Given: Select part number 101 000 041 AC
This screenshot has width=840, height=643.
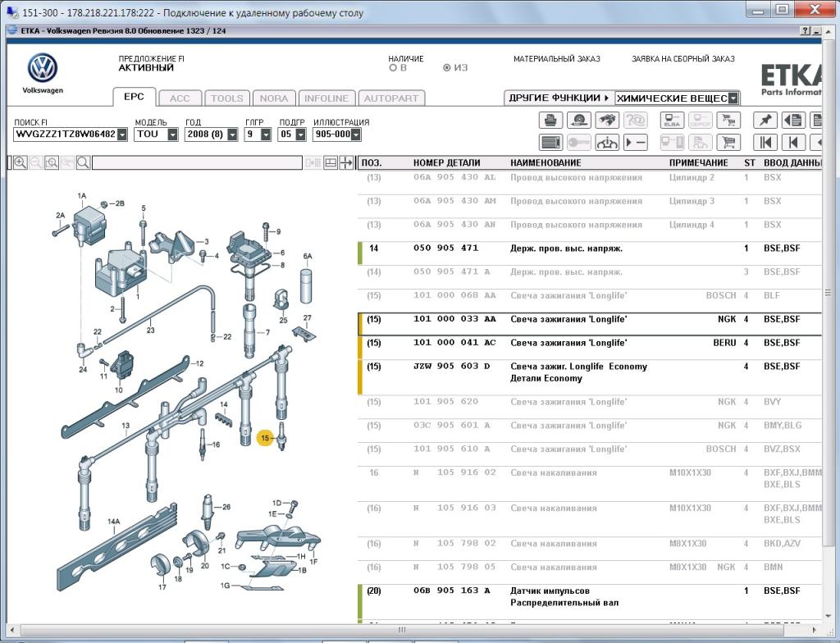Looking at the screenshot, I should click(x=454, y=342).
